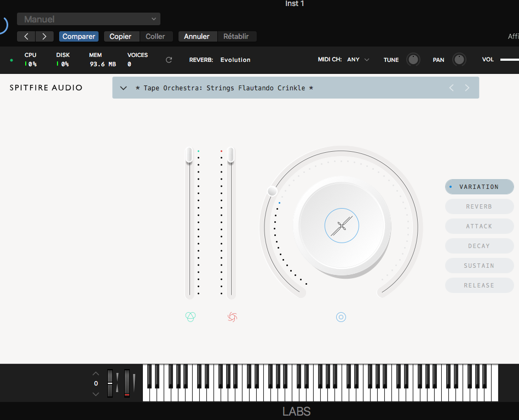Click the CPU 0% readout
The height and width of the screenshot is (420, 519).
pos(31,60)
